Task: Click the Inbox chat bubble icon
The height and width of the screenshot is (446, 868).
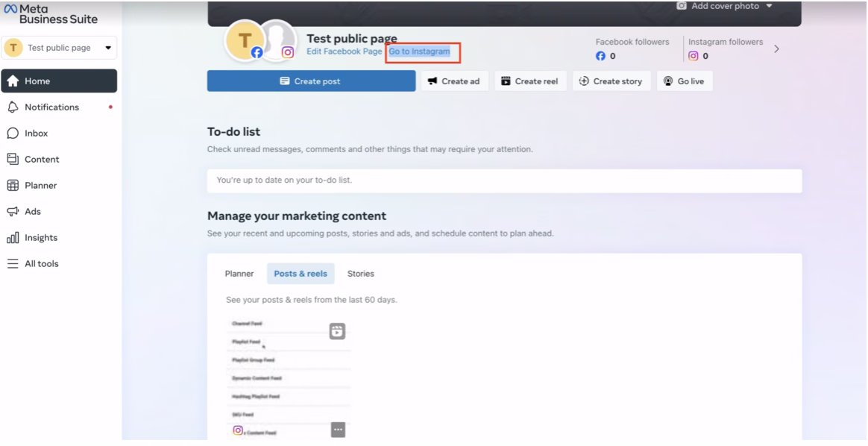Action: tap(13, 134)
